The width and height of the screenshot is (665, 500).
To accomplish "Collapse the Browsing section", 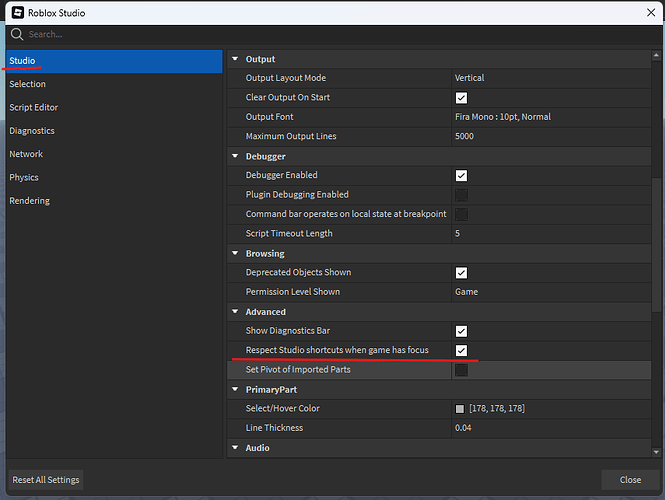I will 235,253.
